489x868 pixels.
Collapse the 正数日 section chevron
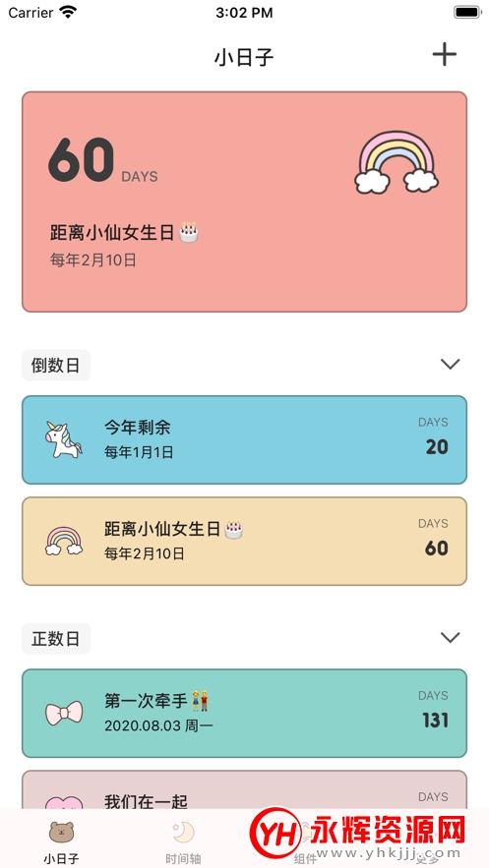450,638
